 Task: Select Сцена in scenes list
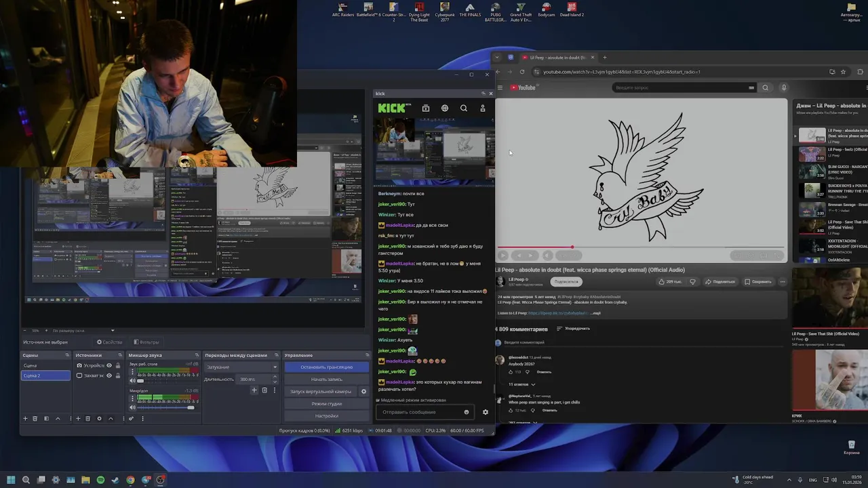(45, 365)
